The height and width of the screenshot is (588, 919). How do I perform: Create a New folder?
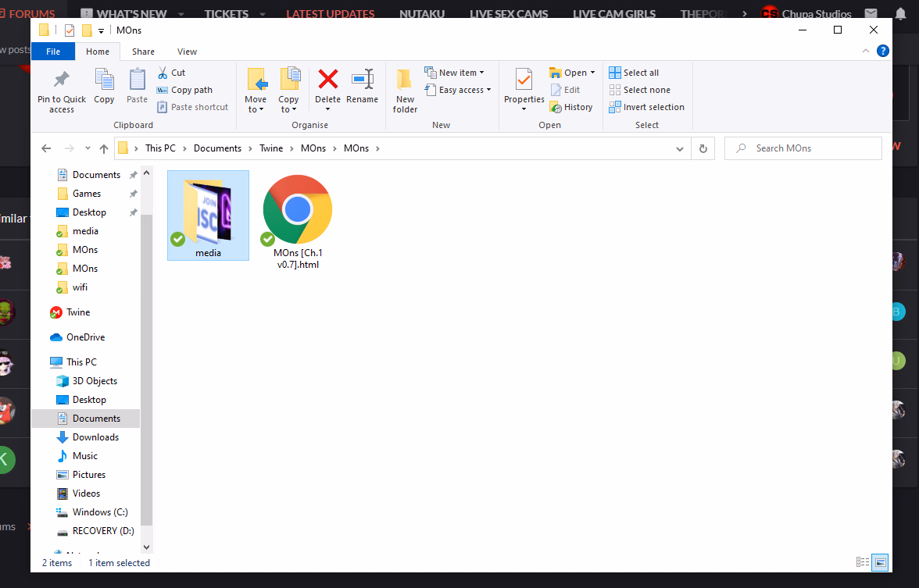pos(405,91)
